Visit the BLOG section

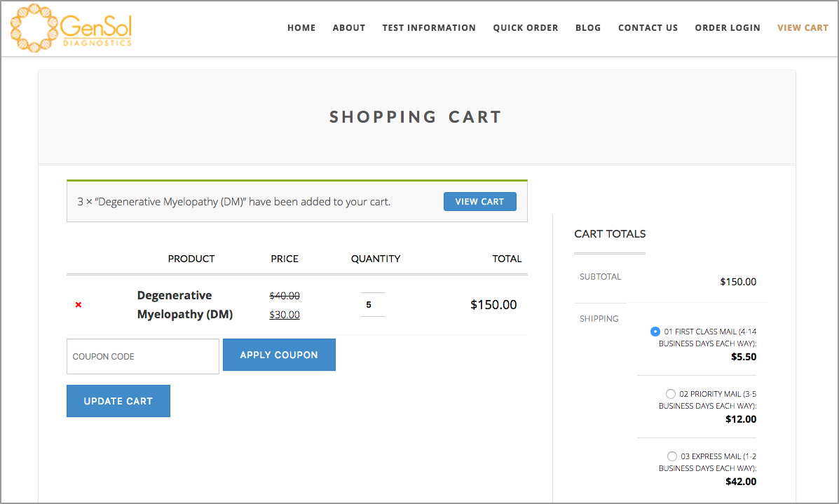pyautogui.click(x=588, y=28)
